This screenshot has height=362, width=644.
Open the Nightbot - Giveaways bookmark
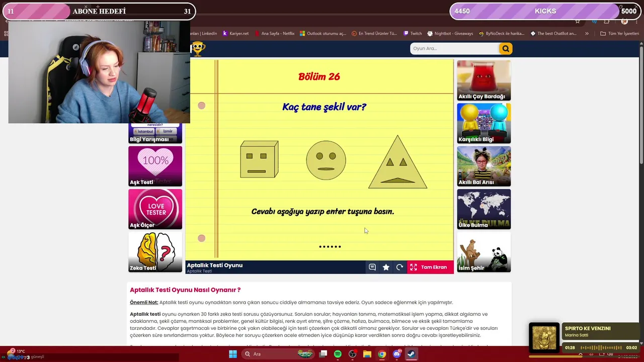(450, 34)
